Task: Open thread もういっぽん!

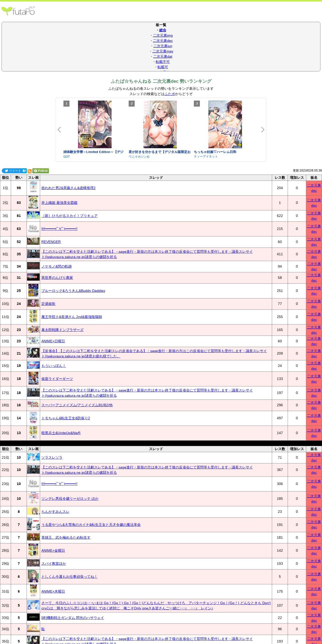Action: coord(54,366)
